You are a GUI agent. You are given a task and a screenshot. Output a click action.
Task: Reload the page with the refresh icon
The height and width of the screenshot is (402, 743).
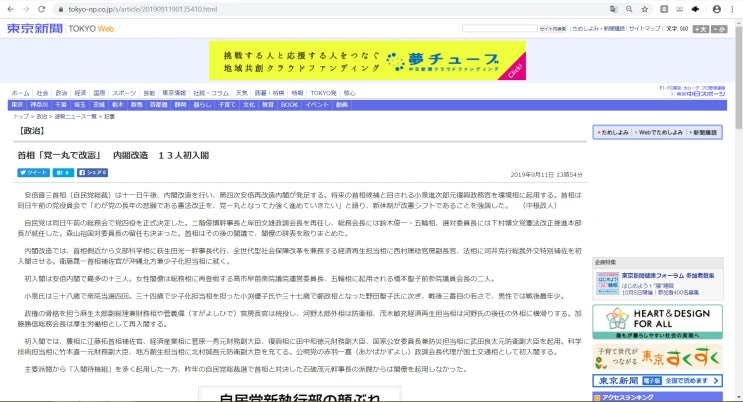point(42,9)
